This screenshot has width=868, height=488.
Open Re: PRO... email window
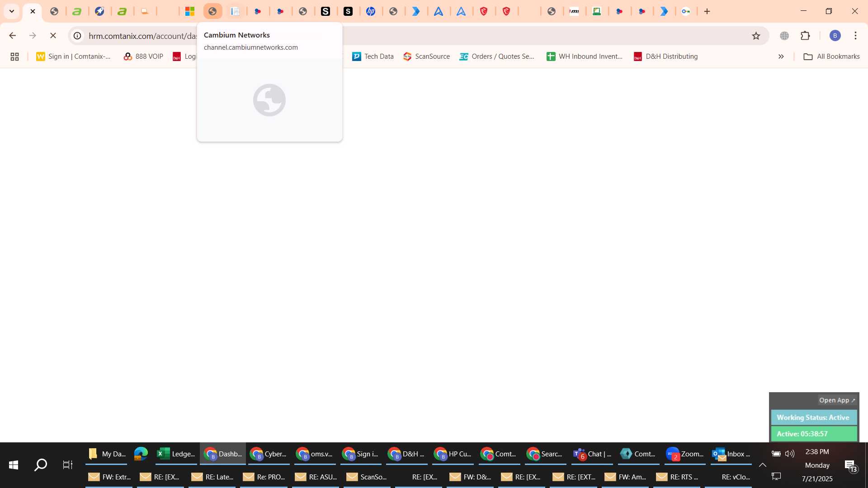click(x=264, y=477)
